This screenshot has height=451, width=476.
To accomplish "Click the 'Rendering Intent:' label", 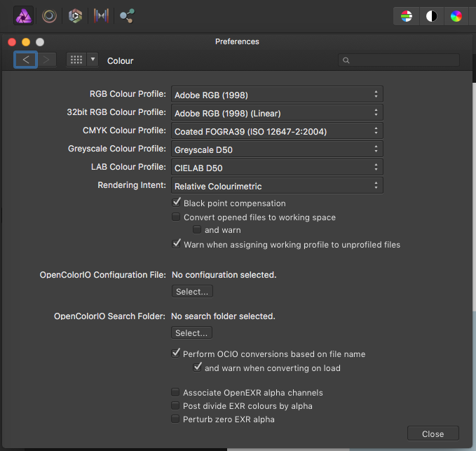I will tap(132, 185).
